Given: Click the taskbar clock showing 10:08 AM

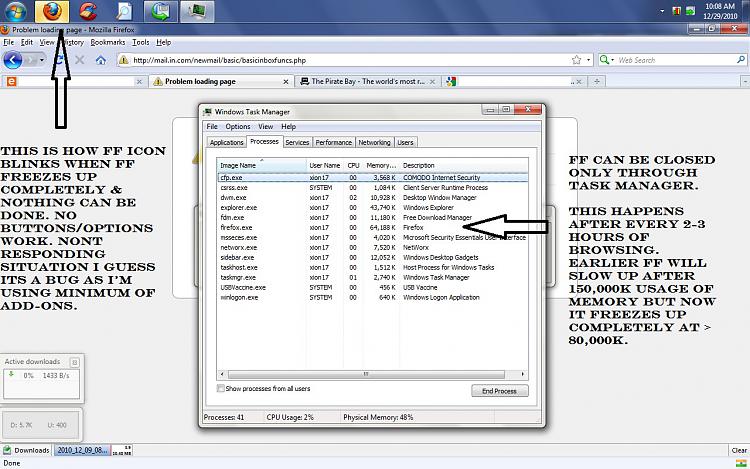Looking at the screenshot, I should (x=719, y=11).
